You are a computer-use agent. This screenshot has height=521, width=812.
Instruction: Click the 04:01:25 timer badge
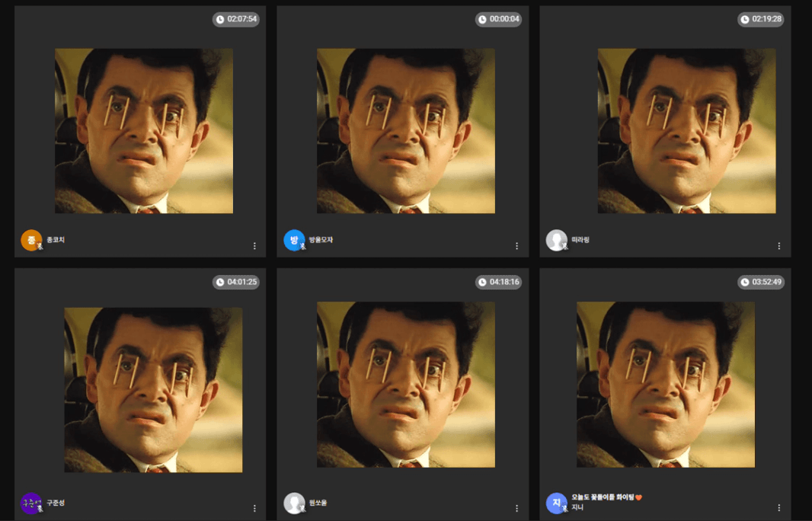coord(236,283)
